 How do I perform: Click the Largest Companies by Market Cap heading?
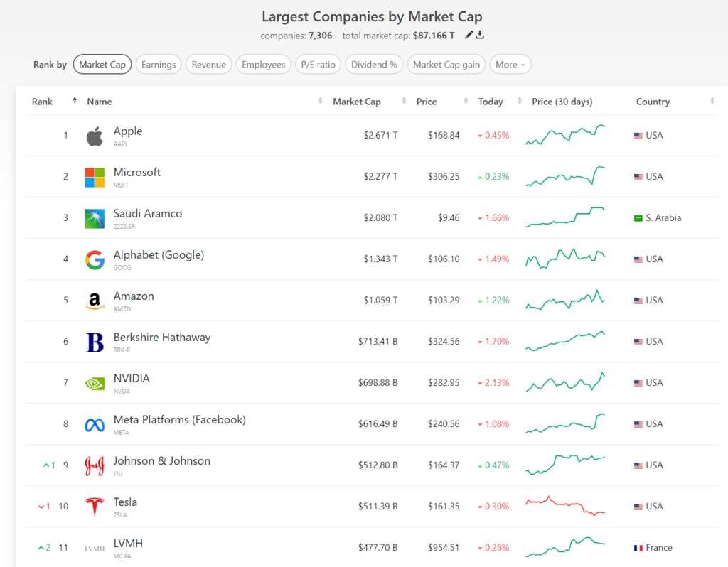pyautogui.click(x=372, y=17)
